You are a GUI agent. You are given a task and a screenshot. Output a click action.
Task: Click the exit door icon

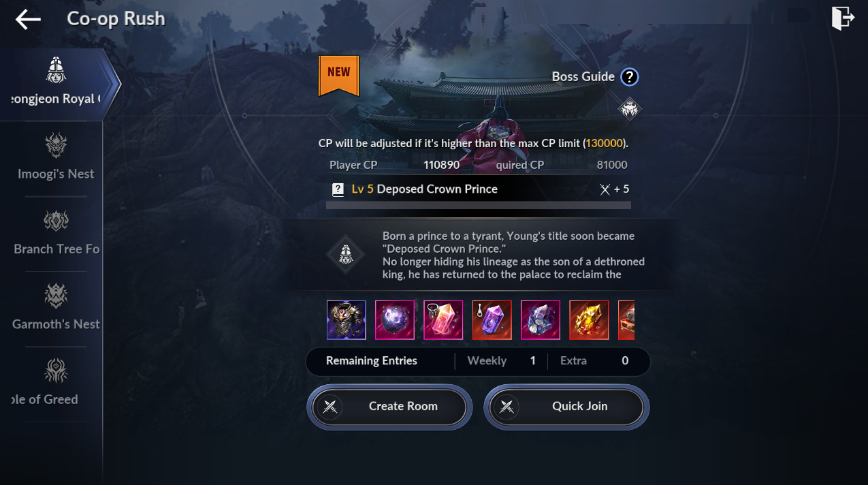843,18
